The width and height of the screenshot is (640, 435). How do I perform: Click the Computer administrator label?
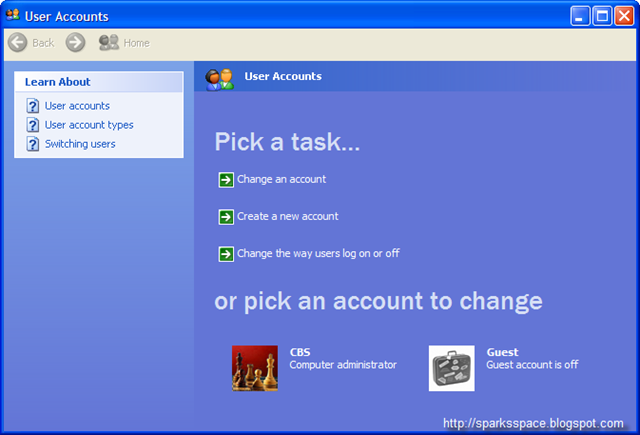343,365
